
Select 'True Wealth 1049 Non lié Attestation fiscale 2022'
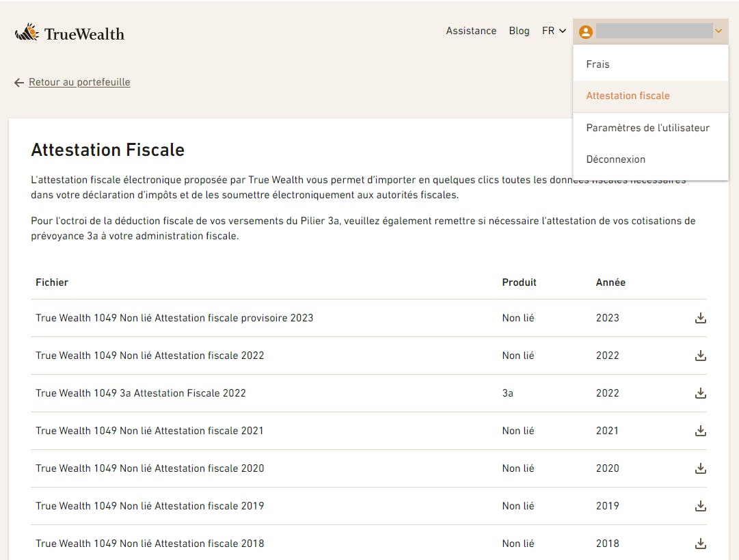pos(150,356)
